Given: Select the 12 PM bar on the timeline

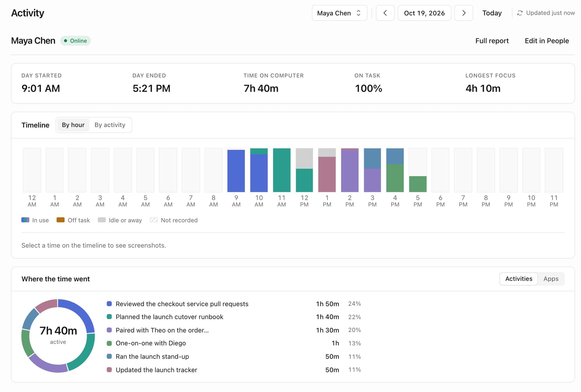Looking at the screenshot, I should 304,170.
